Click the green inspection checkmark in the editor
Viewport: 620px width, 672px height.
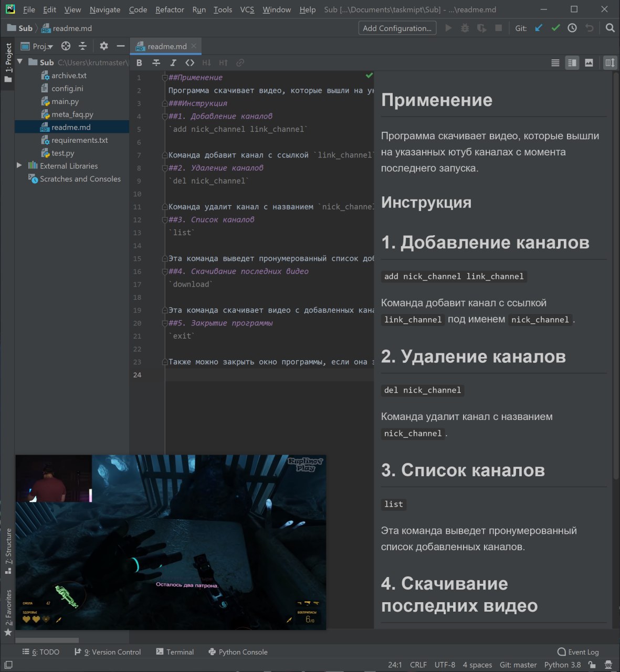click(369, 76)
